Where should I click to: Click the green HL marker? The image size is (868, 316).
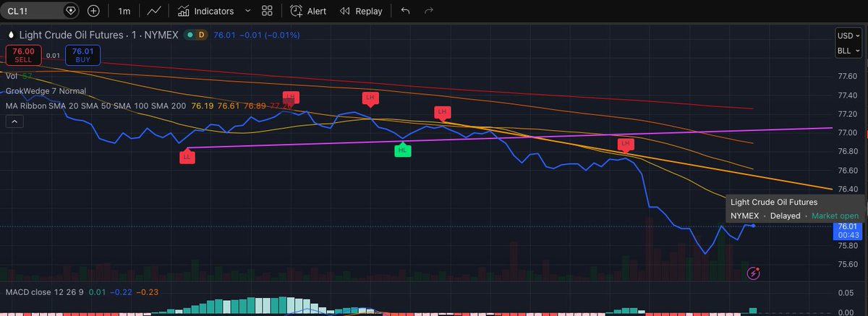(x=403, y=150)
